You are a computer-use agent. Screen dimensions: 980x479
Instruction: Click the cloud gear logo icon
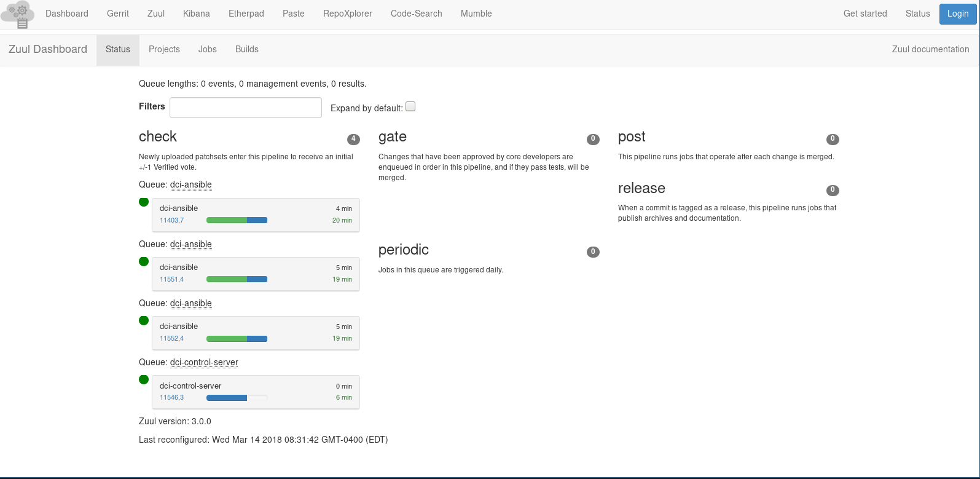click(18, 14)
